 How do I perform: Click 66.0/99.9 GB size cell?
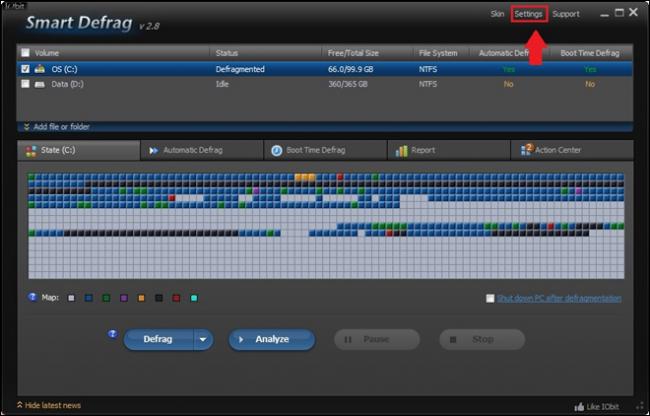coord(350,69)
